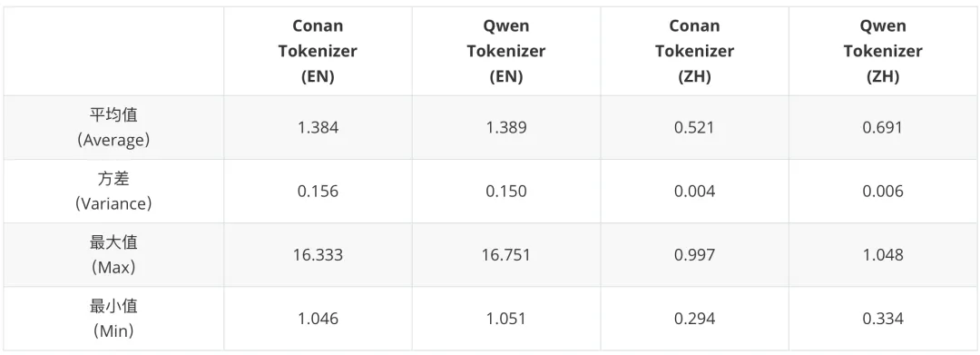Click the Conan Tokenizer (ZH) column header
Viewport: 980px width, 355px height.
tap(694, 51)
